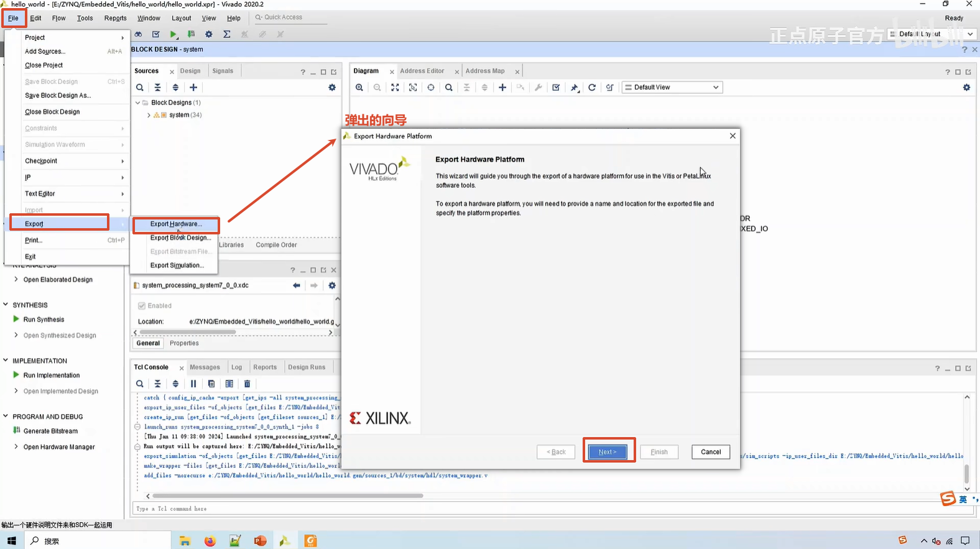Open Firefox from the Windows taskbar
This screenshot has width=980, height=549.
click(x=210, y=541)
